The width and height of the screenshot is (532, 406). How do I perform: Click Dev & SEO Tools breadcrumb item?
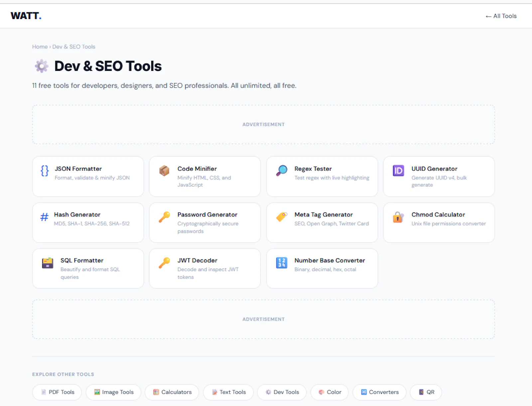tap(74, 47)
